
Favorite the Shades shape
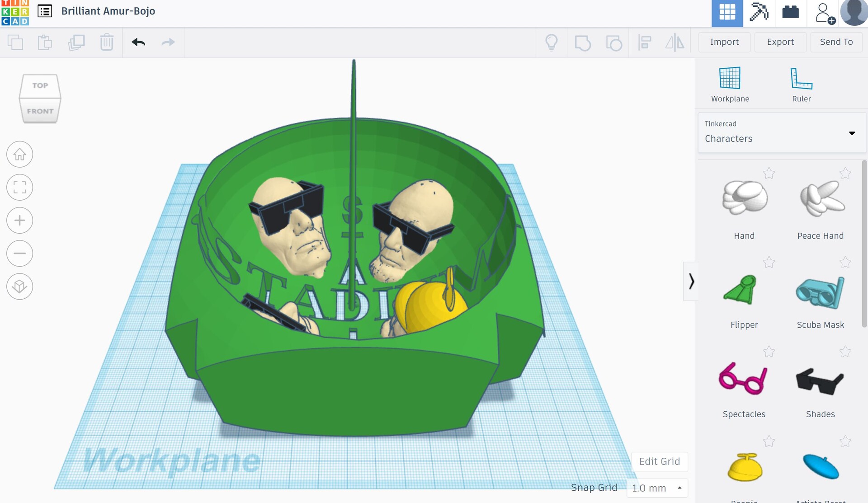click(x=844, y=352)
